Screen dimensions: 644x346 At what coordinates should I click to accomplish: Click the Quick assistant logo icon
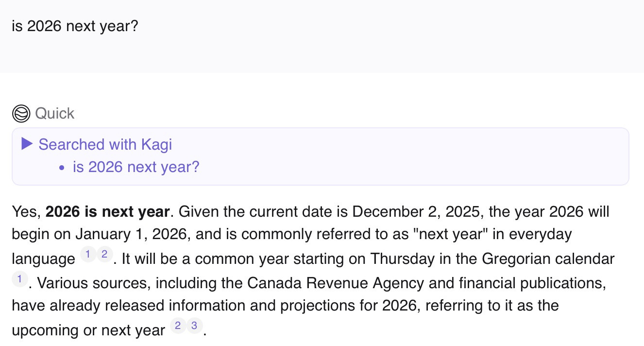pyautogui.click(x=21, y=114)
